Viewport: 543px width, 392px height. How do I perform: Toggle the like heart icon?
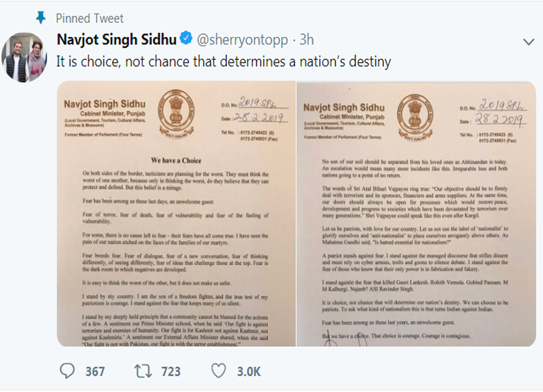[x=219, y=371]
